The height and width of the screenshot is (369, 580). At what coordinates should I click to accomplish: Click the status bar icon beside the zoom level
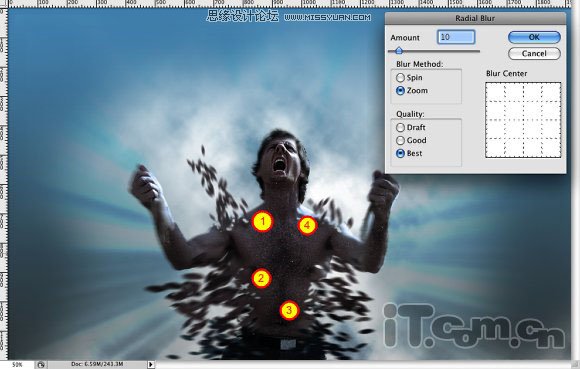(41, 365)
